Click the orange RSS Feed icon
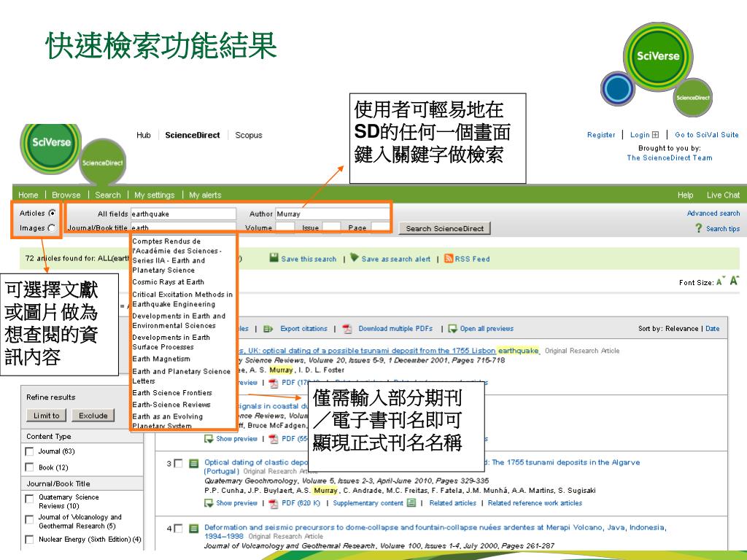 [449, 258]
